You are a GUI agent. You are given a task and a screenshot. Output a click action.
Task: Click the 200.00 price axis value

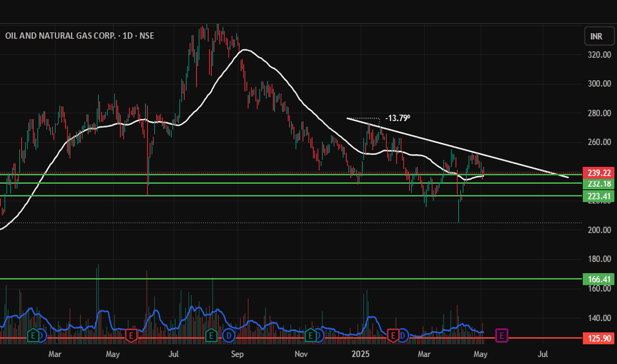pos(599,230)
